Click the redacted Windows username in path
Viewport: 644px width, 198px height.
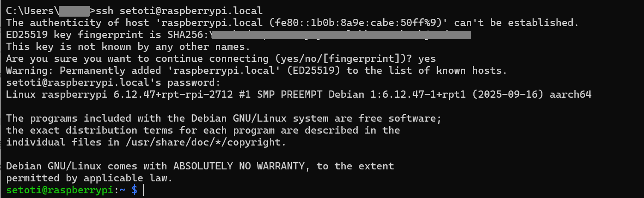[73, 10]
